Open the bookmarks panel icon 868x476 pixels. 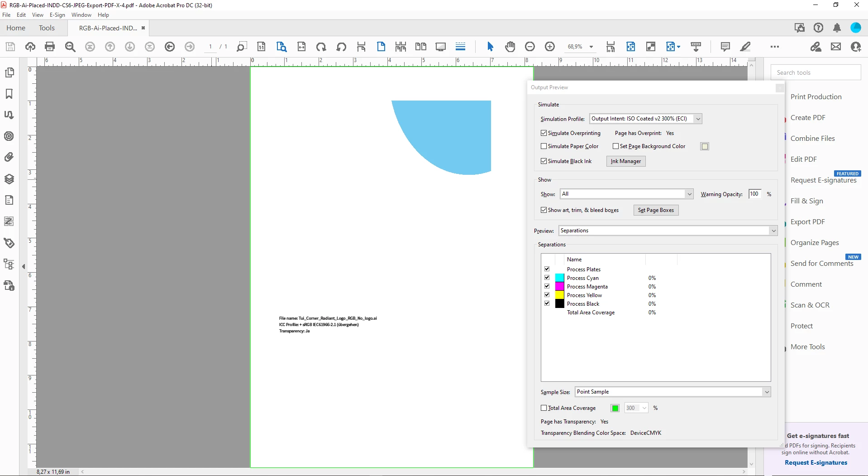click(x=9, y=94)
